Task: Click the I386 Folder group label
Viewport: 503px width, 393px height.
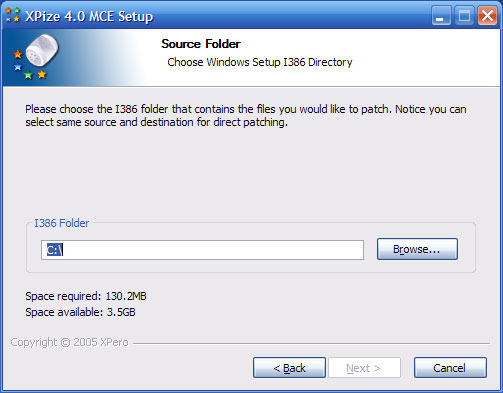Action: 62,223
